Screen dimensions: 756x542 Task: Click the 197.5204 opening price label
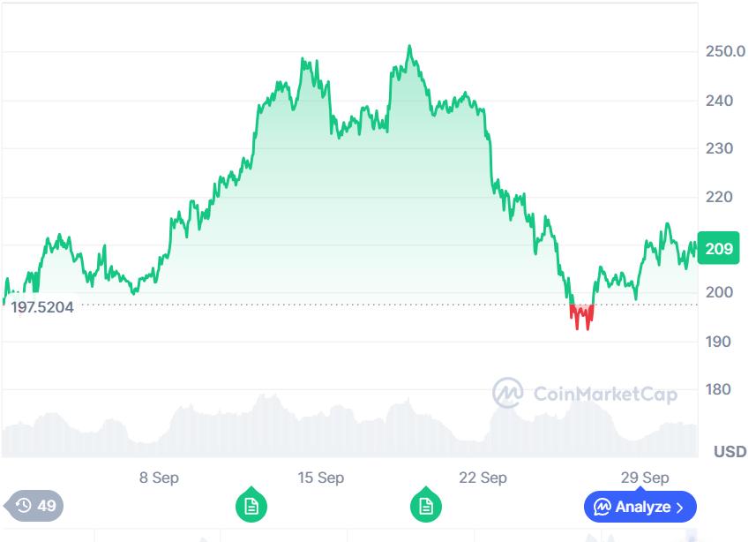(x=42, y=307)
